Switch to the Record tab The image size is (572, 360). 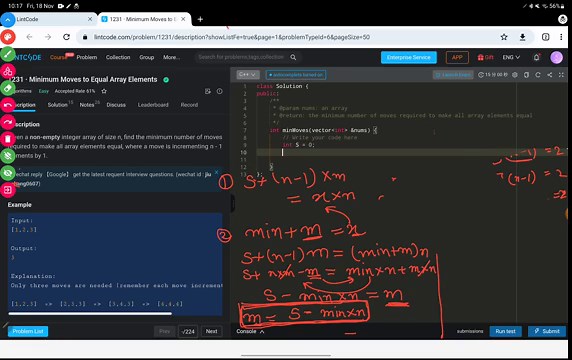coord(189,105)
